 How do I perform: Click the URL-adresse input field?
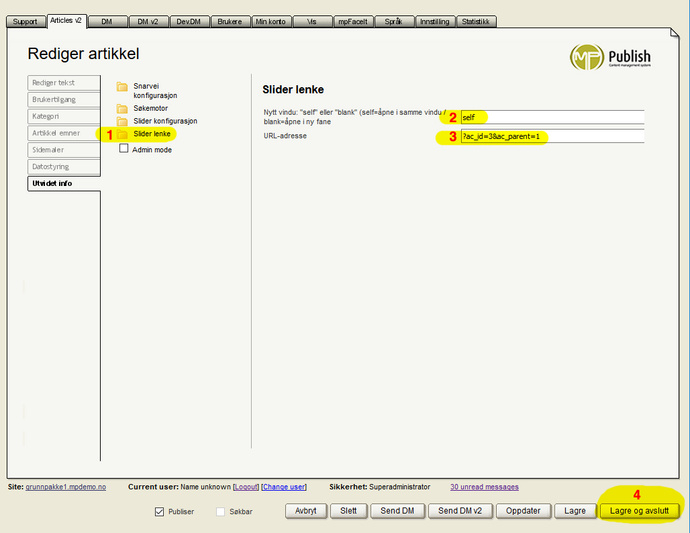pyautogui.click(x=551, y=136)
